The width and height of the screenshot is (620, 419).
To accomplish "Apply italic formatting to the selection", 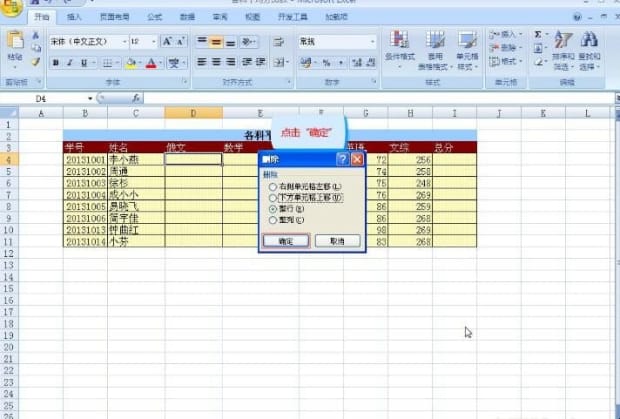I will [70, 63].
